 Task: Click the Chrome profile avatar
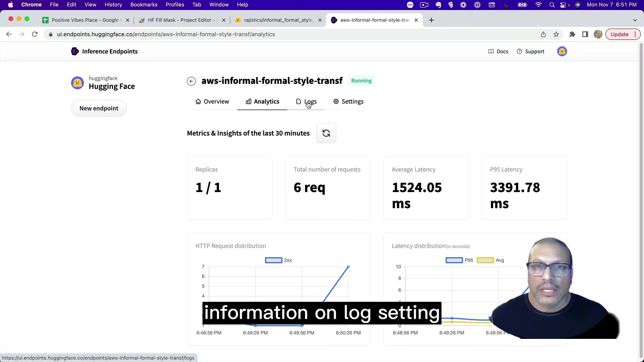click(598, 34)
